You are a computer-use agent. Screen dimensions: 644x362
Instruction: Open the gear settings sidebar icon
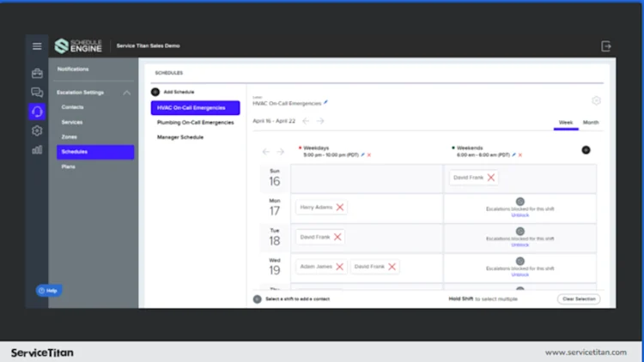(37, 130)
